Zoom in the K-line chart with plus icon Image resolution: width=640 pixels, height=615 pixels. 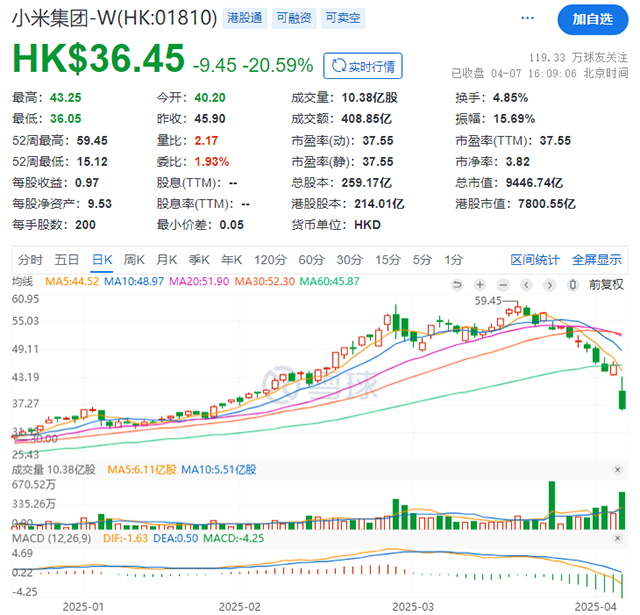(480, 284)
